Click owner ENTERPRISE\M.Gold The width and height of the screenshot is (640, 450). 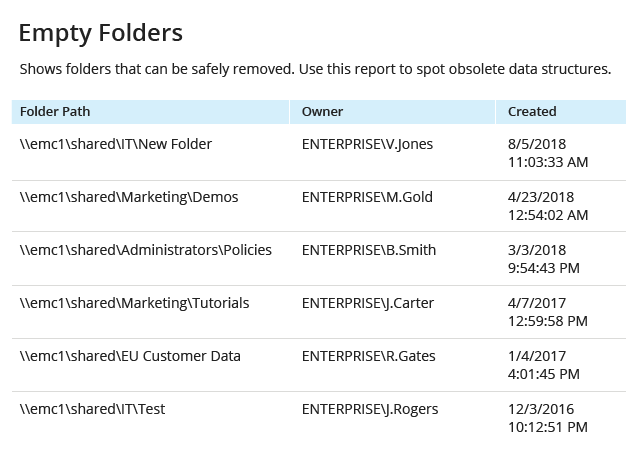(367, 197)
